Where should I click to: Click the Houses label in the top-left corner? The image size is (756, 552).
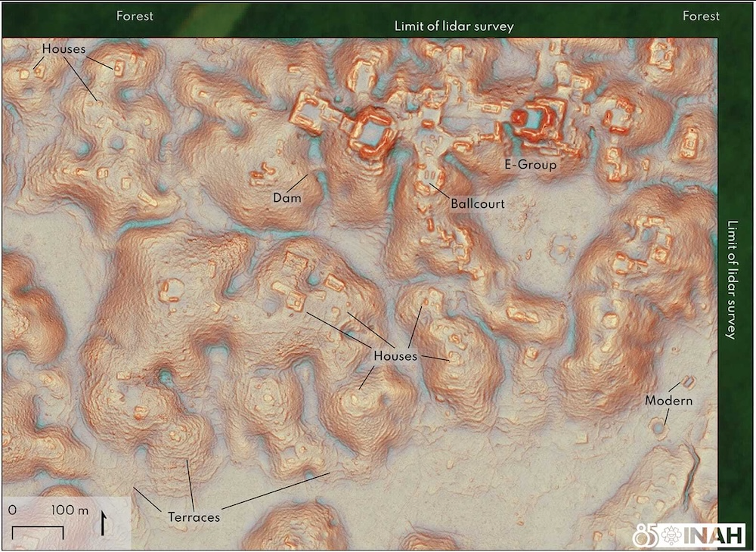tap(64, 49)
